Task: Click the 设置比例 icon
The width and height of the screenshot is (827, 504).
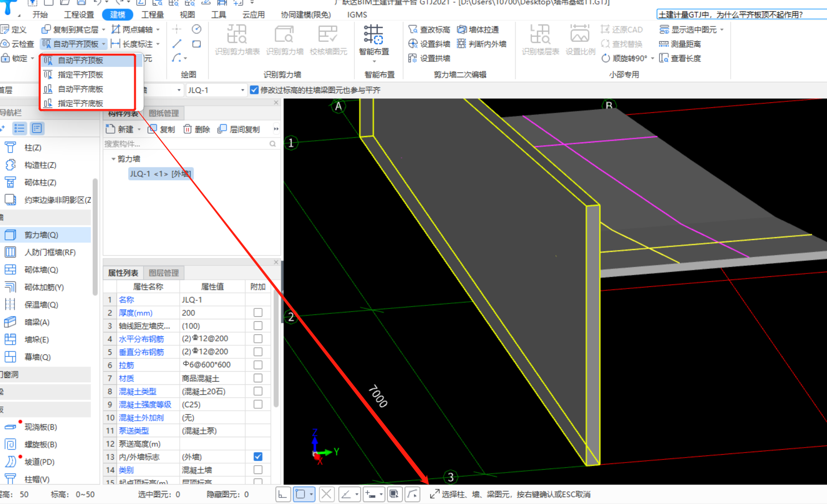Action: point(580,40)
